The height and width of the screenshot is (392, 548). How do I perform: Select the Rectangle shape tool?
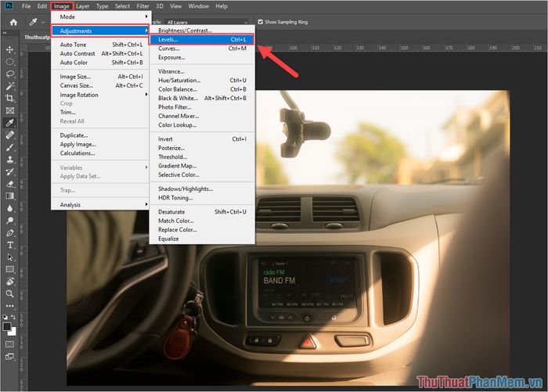pyautogui.click(x=9, y=269)
